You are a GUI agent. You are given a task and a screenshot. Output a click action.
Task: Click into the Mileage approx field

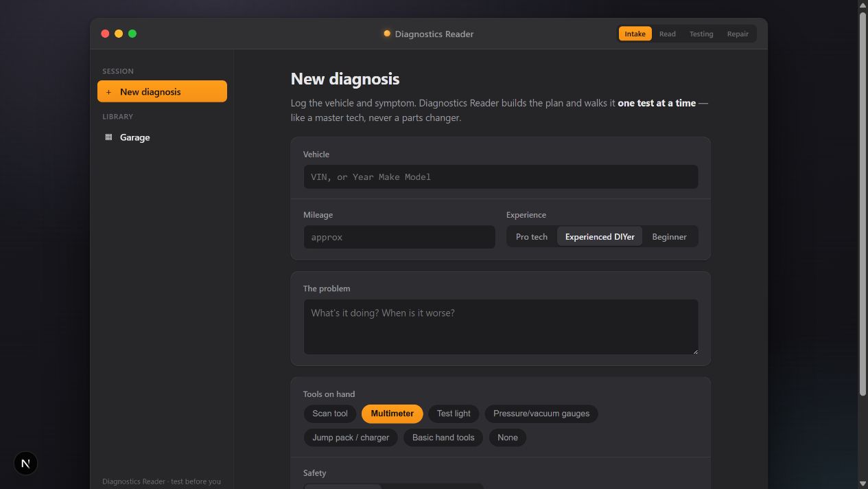399,237
